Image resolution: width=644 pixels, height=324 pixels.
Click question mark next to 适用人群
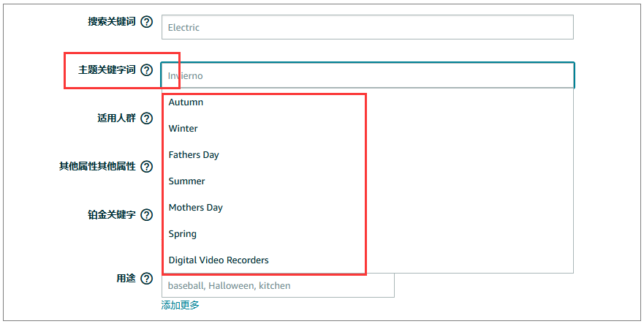tap(147, 118)
